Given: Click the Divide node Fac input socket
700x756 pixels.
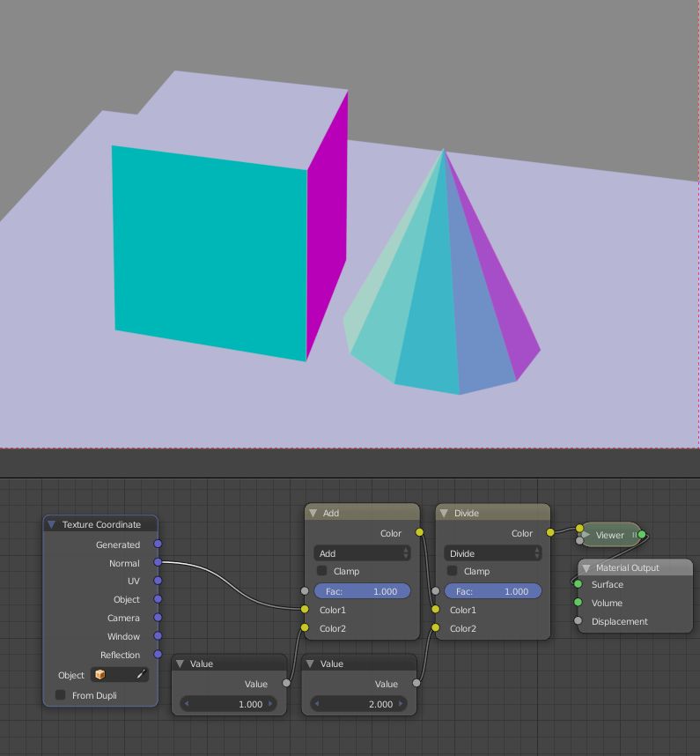Looking at the screenshot, I should tap(436, 590).
